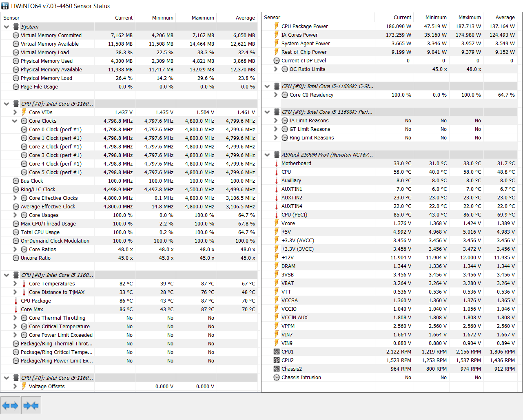
Task: Expand the Core VIDs row
Action: [15, 112]
